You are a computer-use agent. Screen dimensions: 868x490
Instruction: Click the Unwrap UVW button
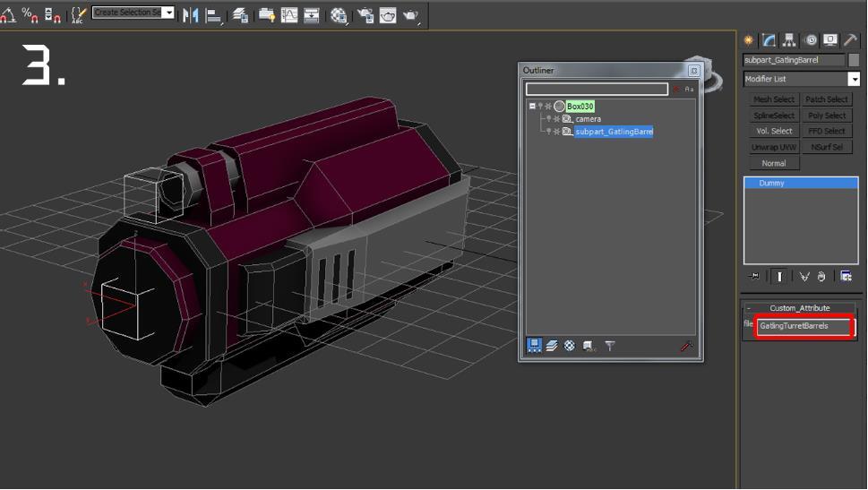coord(773,147)
